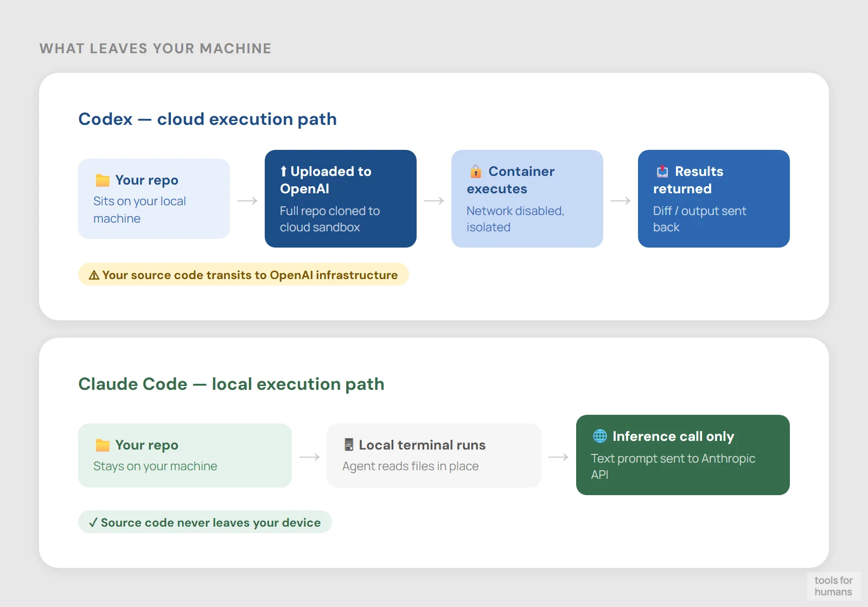Screen dimensions: 868x607
Task: Select the terminal icon in Local terminal runs
Action: point(348,445)
